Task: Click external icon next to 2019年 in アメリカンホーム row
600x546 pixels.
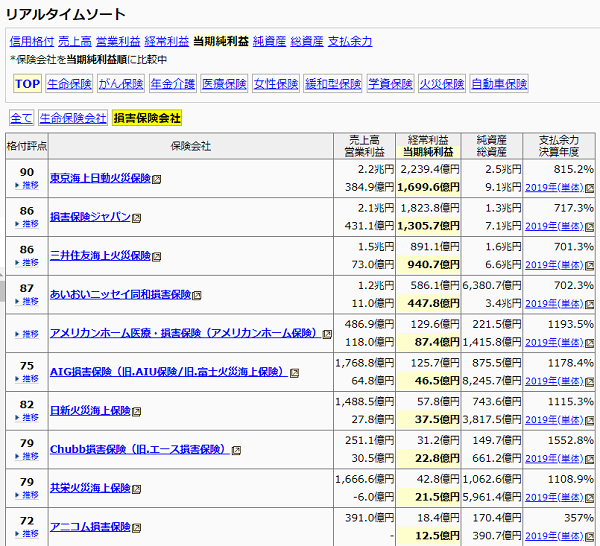Action: pyautogui.click(x=590, y=343)
